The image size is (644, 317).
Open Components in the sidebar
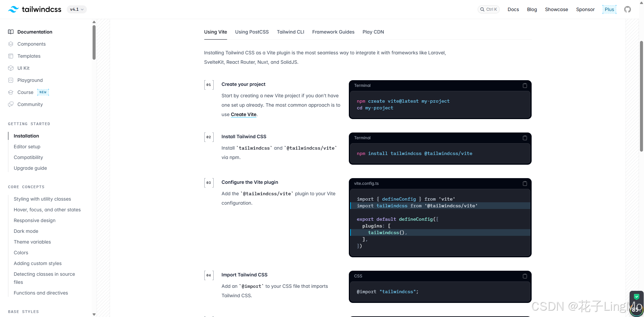32,44
